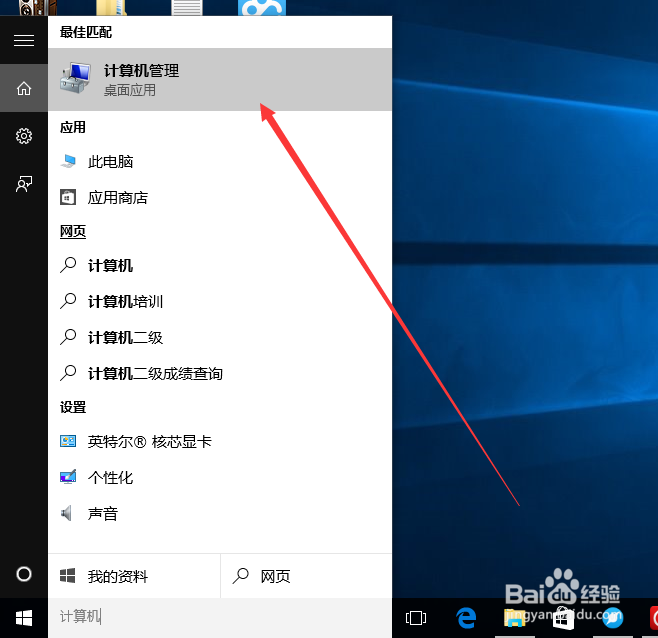Launch Microsoft Edge from the taskbar
This screenshot has height=638, width=658.
pyautogui.click(x=466, y=618)
